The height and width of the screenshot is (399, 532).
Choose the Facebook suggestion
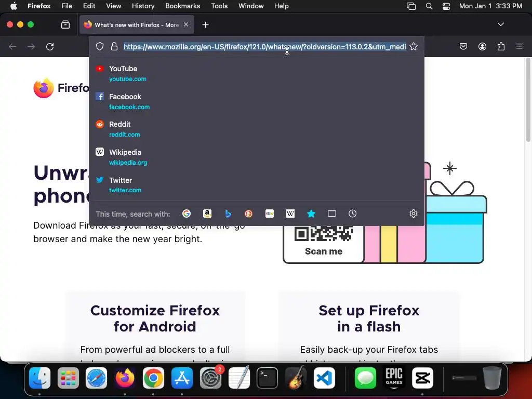point(257,101)
